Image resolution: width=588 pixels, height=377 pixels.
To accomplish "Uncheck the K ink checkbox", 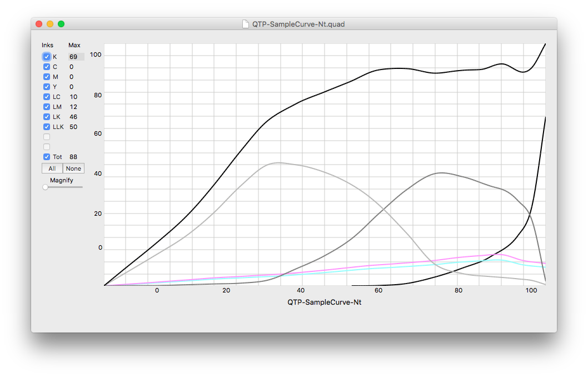I will (47, 57).
